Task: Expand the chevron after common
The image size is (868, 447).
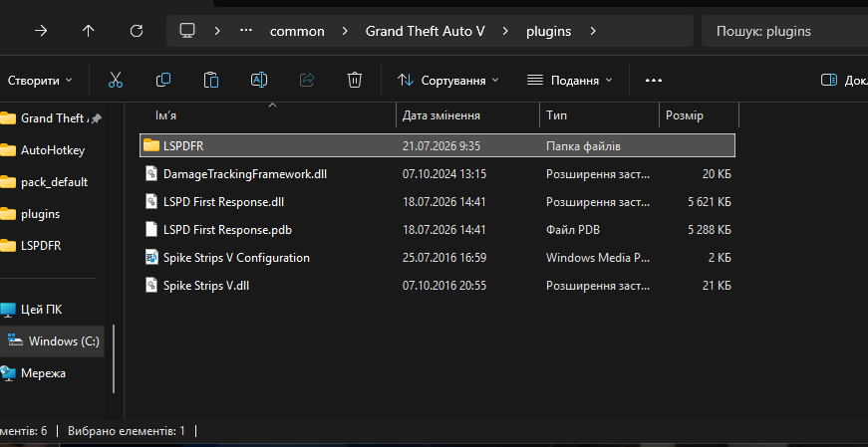Action: coord(345,31)
